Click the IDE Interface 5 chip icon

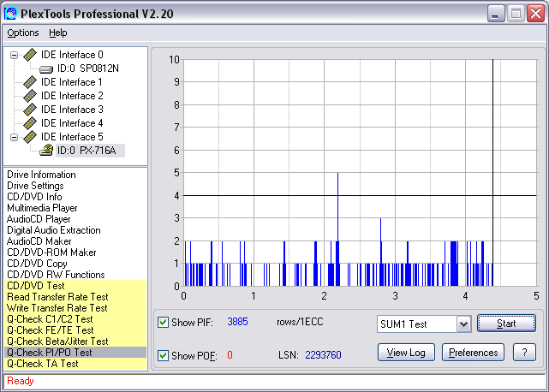(30, 137)
